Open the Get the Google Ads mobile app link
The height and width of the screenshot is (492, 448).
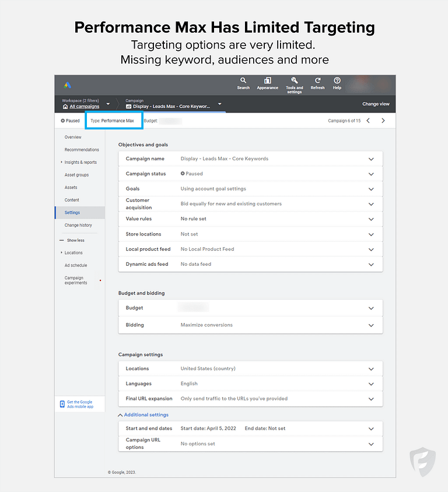[79, 404]
